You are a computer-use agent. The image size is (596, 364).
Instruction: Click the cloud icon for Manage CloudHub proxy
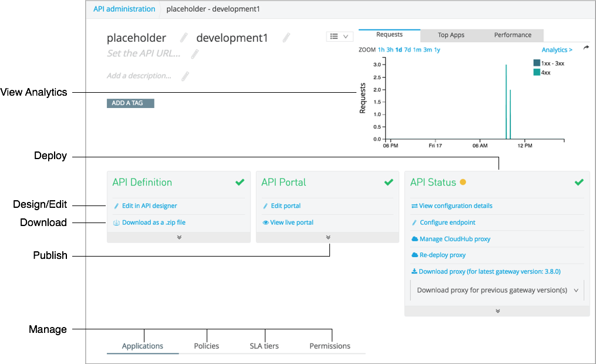416,238
